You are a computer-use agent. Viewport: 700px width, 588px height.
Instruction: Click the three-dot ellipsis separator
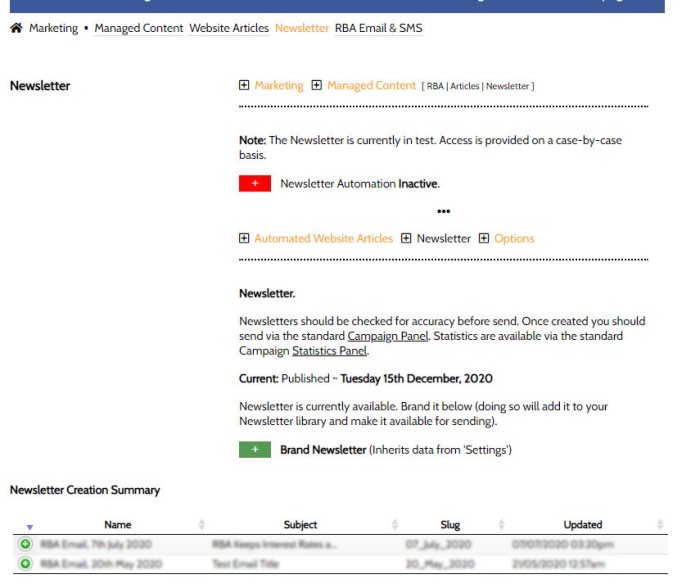click(x=444, y=211)
